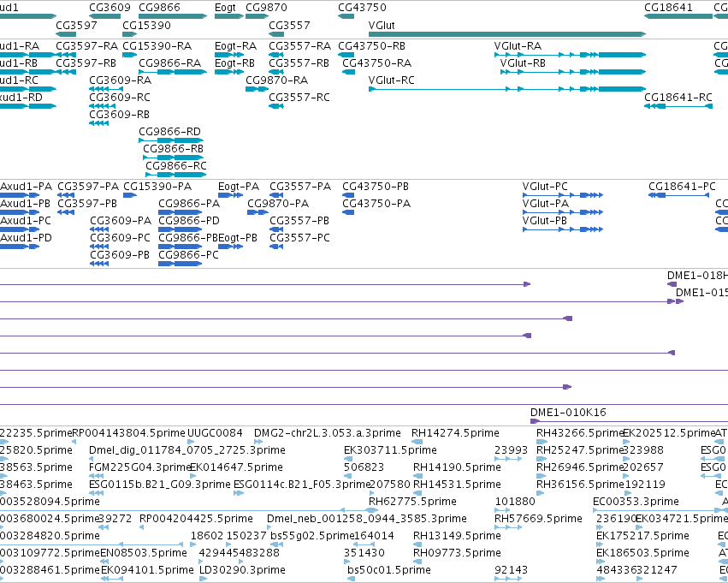Click the Axud1-PA protein label
Screen dimensions: 728x583
point(26,187)
